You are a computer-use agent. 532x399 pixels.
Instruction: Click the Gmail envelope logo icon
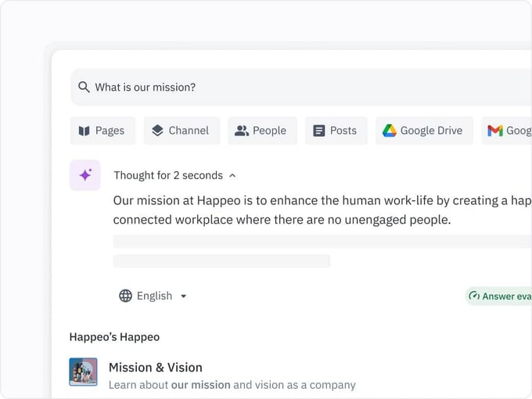coord(494,131)
